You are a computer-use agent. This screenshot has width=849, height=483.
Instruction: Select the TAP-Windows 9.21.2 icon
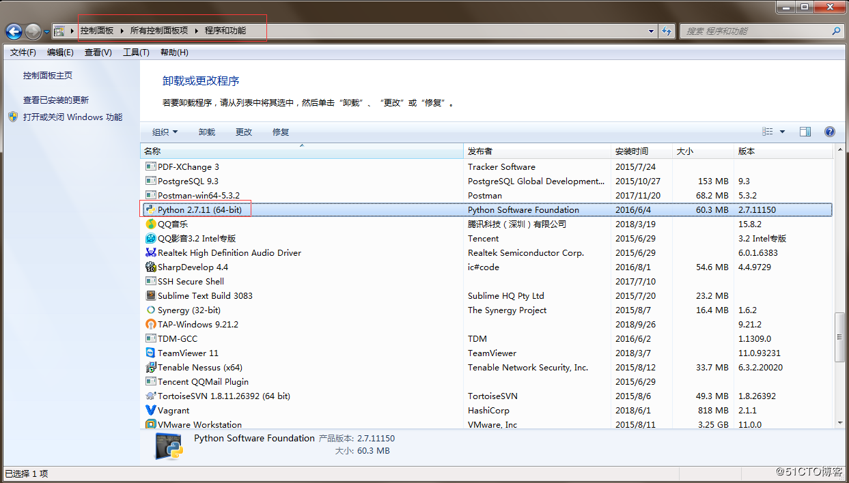tap(151, 324)
